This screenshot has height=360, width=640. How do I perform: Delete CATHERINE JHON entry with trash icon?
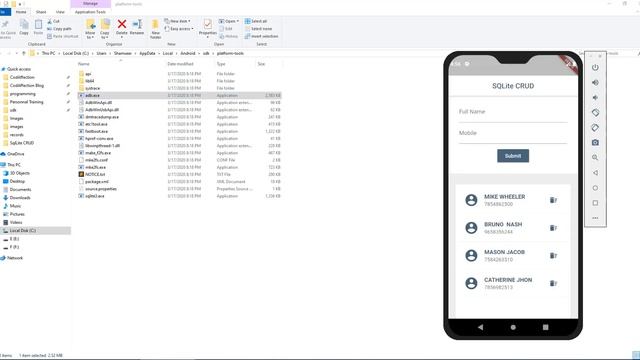point(553,283)
